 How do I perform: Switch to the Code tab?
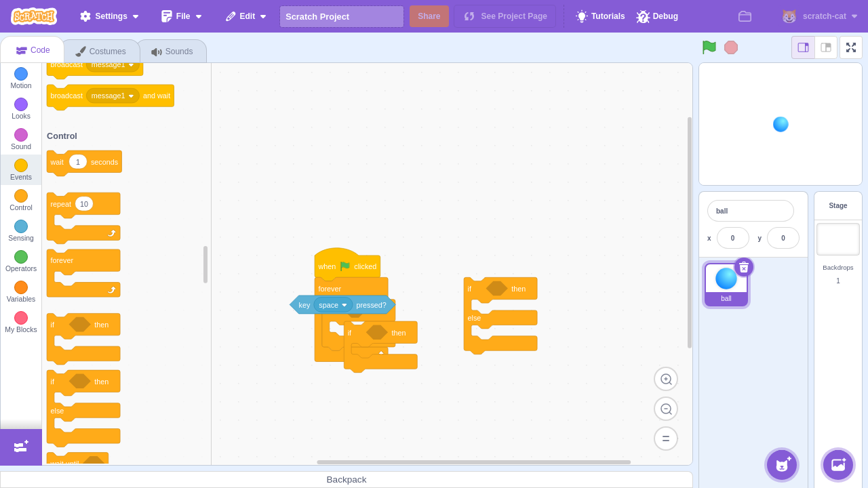coord(33,50)
